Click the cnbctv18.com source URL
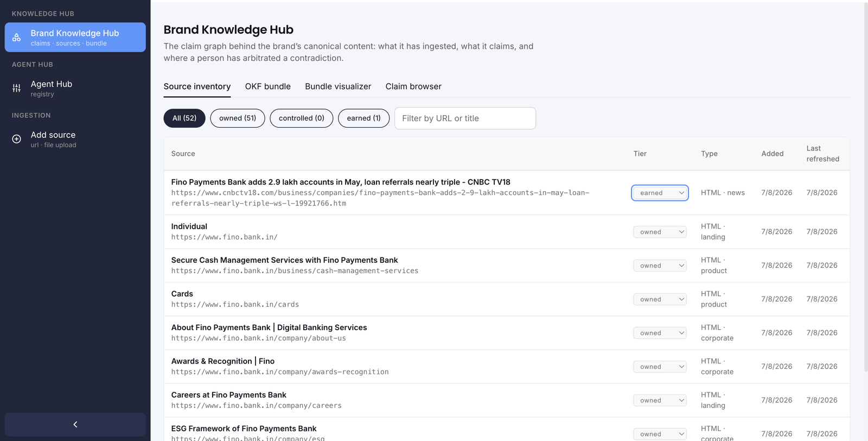This screenshot has height=441, width=868. tap(380, 198)
